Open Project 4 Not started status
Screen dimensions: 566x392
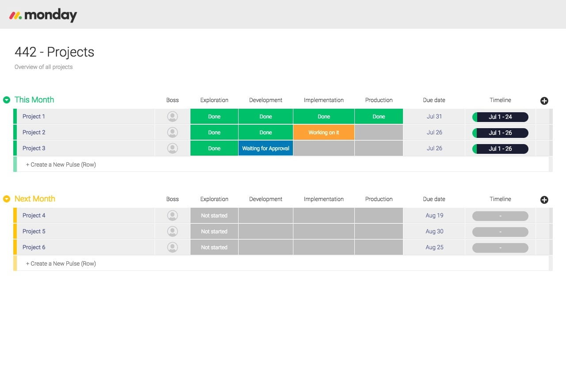tap(214, 216)
